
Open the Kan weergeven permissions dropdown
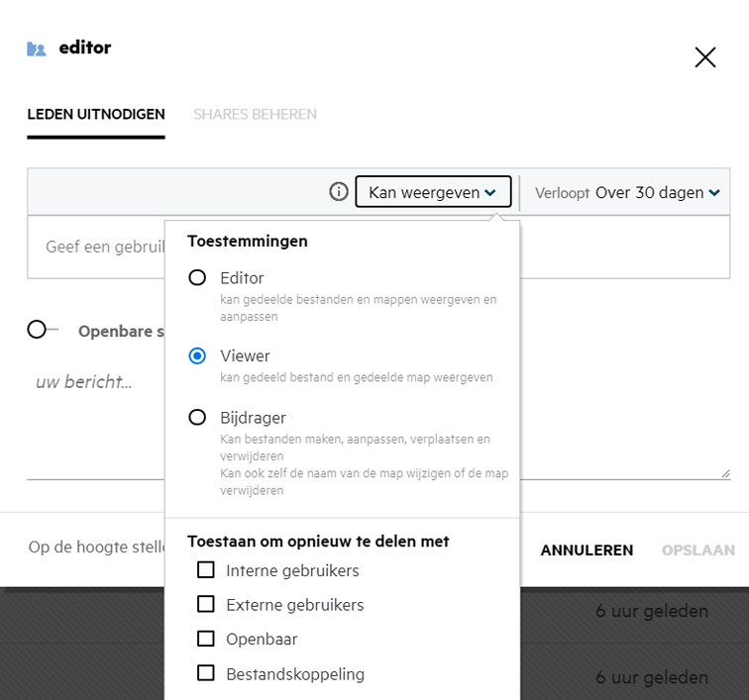tap(433, 192)
